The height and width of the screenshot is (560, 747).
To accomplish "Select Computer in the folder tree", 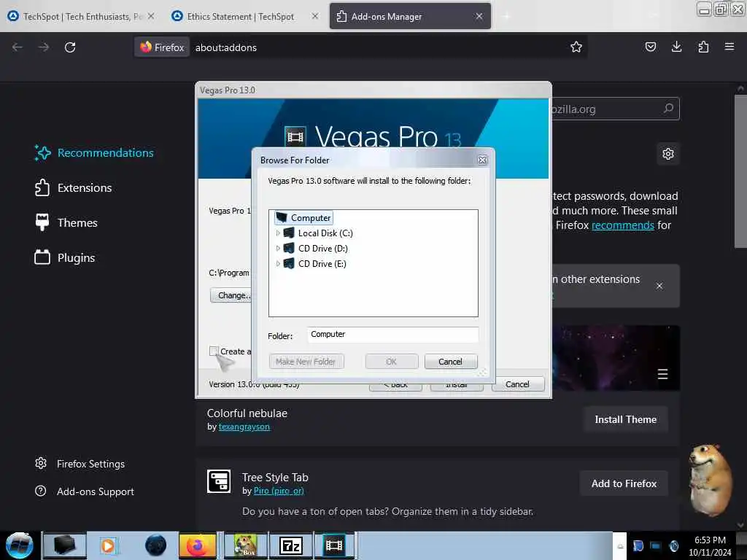I will pos(304,217).
